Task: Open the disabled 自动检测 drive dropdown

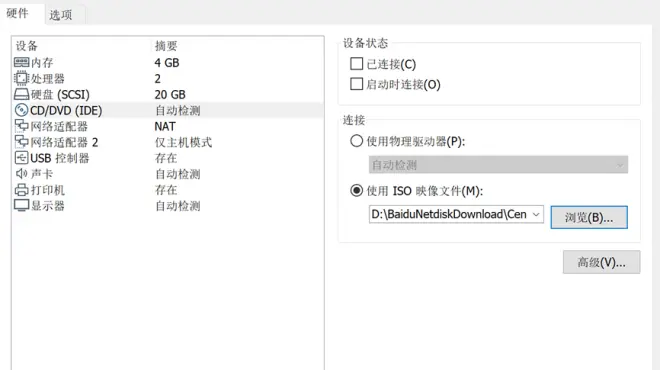Action: 498,165
